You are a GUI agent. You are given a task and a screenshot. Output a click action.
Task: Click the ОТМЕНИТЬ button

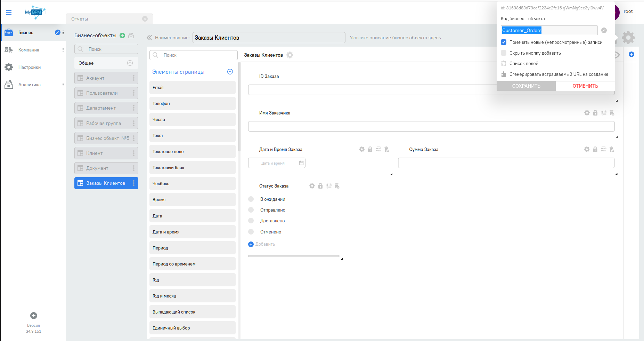(585, 86)
